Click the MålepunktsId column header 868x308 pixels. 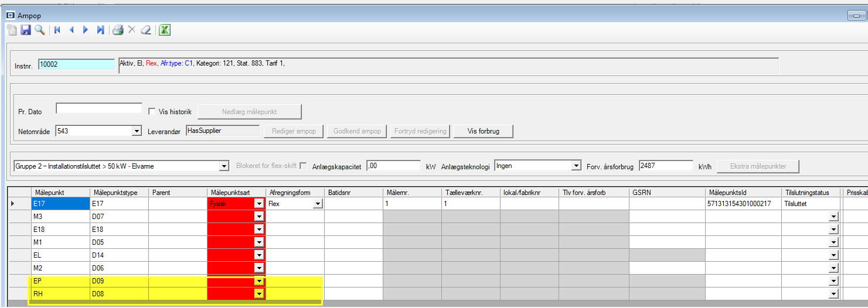pos(743,192)
